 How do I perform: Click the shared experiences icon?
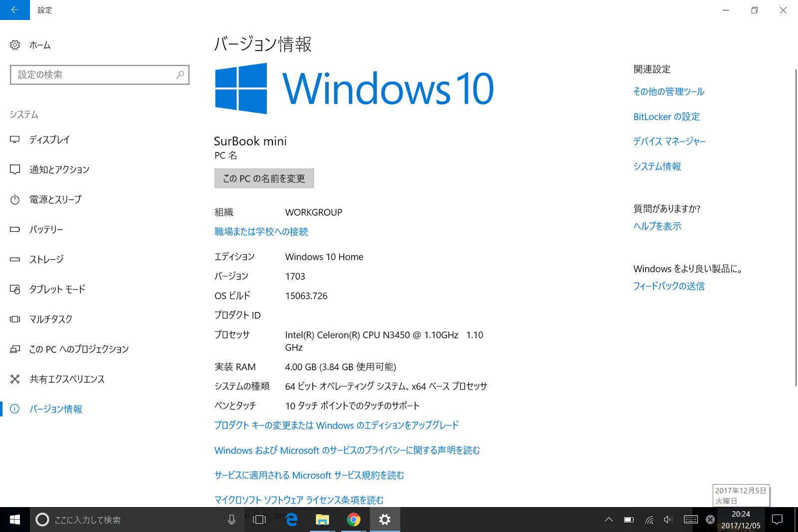click(15, 379)
